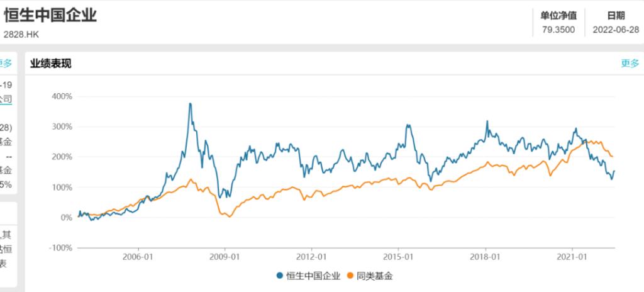Viewport: 644px width, 292px height.
Task: Click the underlined 公司 link on left edge
Action: [x=6, y=99]
